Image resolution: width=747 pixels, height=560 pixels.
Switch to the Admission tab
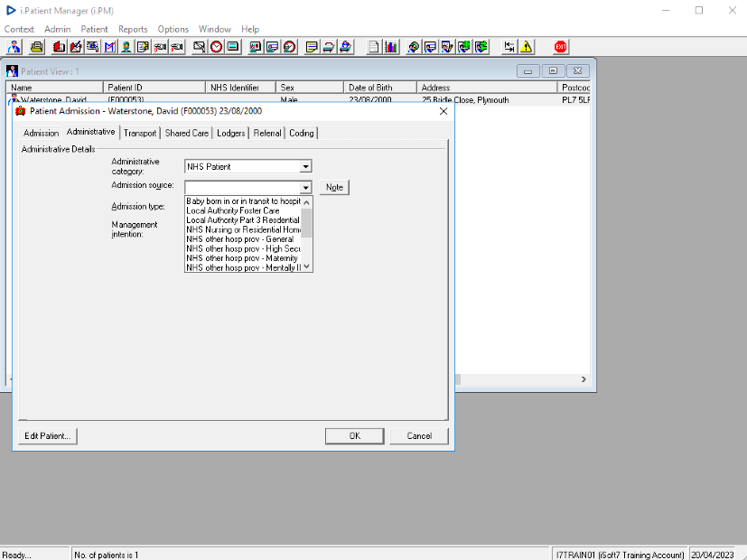point(41,134)
